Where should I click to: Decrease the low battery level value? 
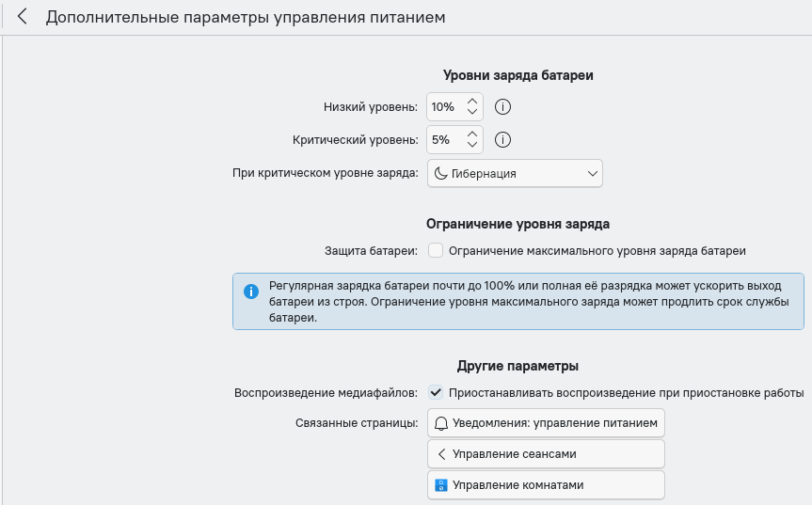click(472, 114)
